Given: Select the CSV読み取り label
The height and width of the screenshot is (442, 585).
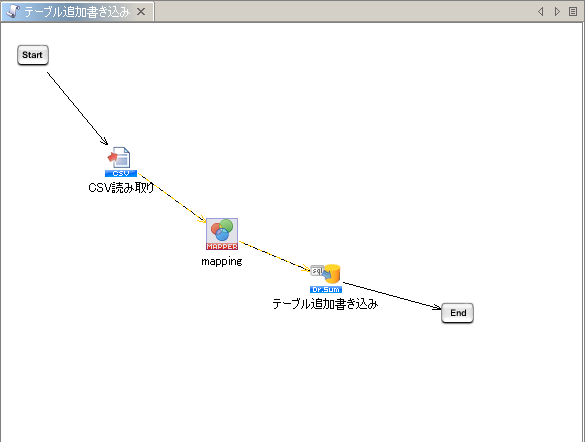Looking at the screenshot, I should tap(121, 188).
